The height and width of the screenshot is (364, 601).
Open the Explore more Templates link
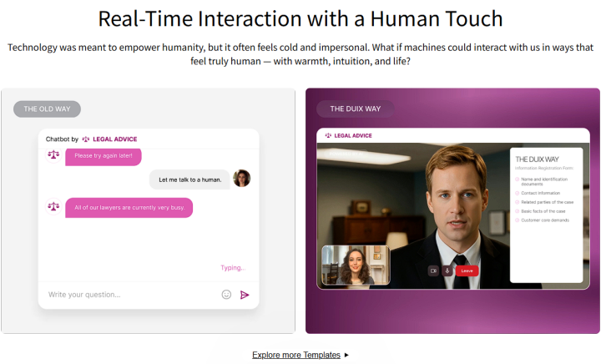click(295, 355)
